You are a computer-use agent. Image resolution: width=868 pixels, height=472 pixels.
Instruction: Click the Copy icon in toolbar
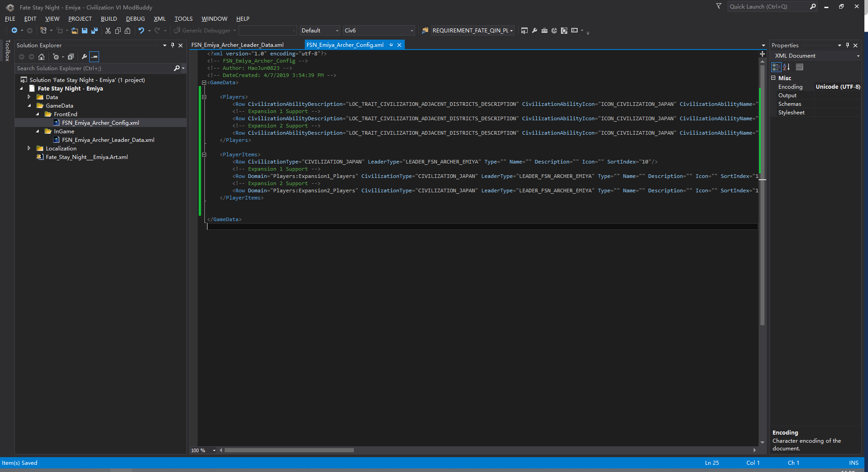(118, 31)
